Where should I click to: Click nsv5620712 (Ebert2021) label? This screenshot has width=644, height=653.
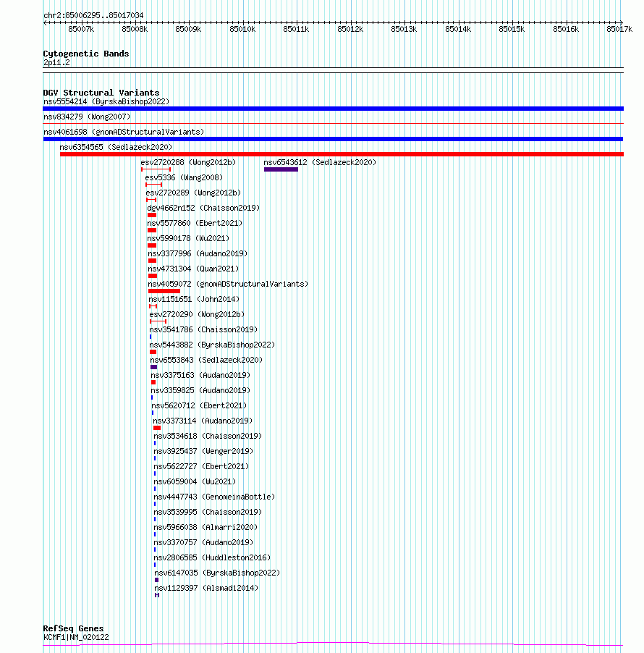199,405
